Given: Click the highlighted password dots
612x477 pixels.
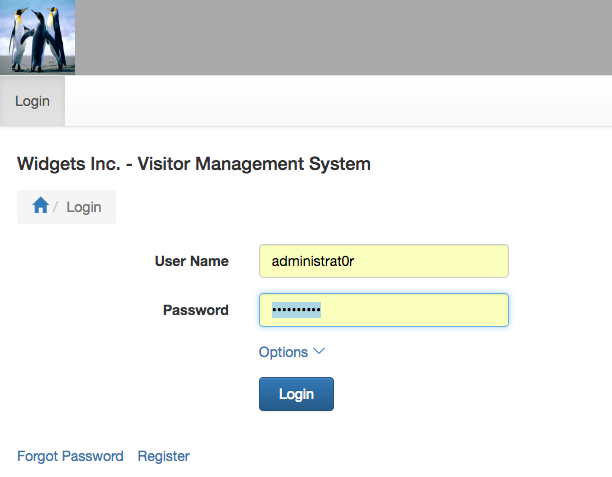Looking at the screenshot, I should point(296,310).
